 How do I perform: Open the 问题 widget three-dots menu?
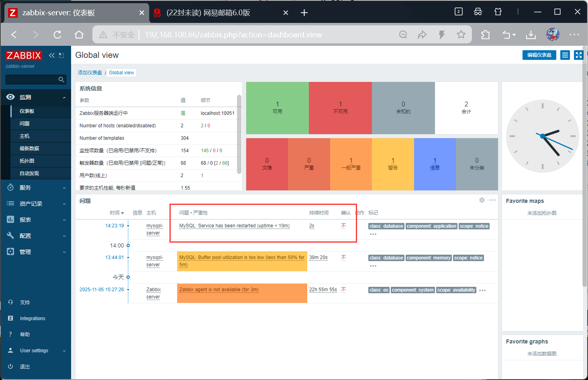click(492, 200)
